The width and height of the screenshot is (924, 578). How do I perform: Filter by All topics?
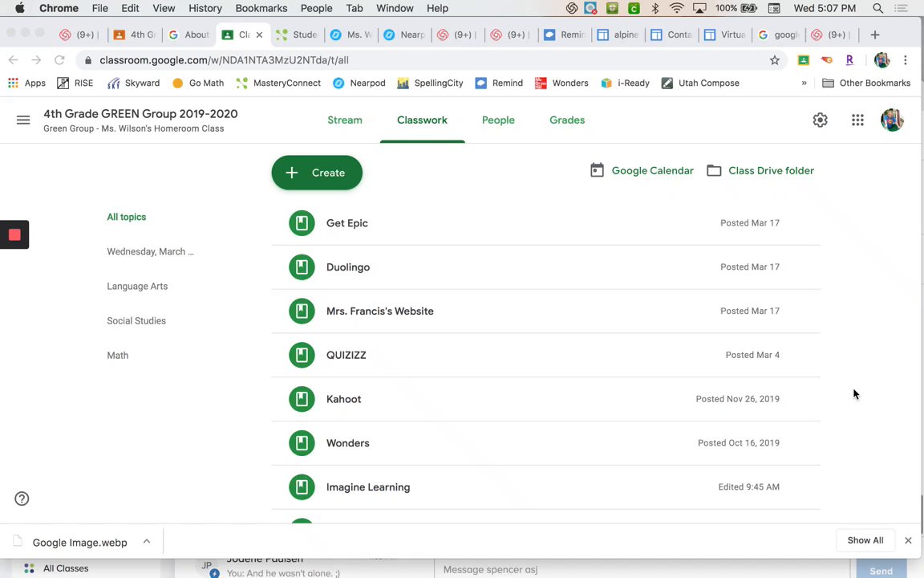click(127, 217)
